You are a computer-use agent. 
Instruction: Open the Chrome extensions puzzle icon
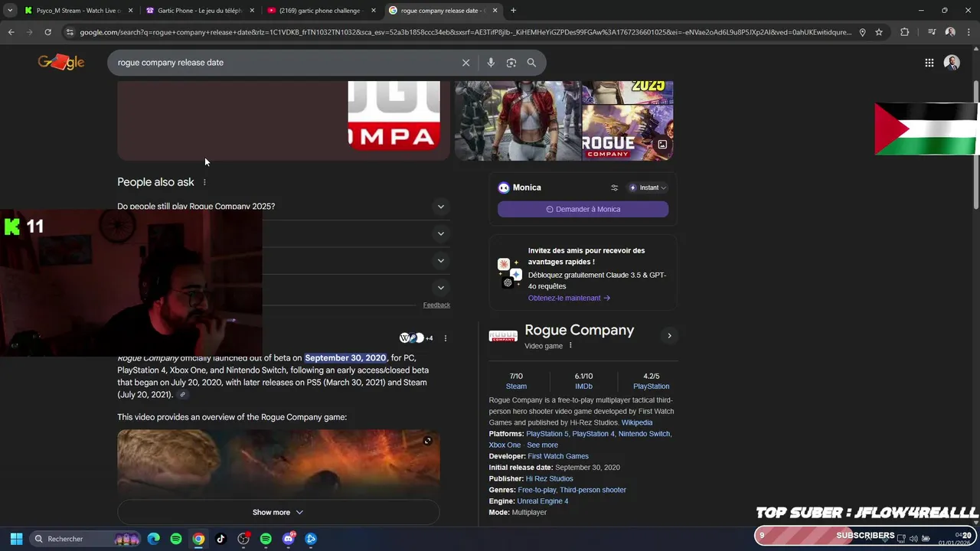[905, 32]
